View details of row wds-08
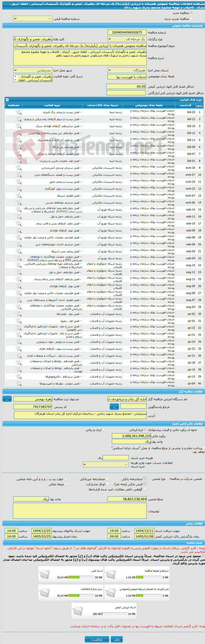 pyautogui.click(x=19, y=237)
